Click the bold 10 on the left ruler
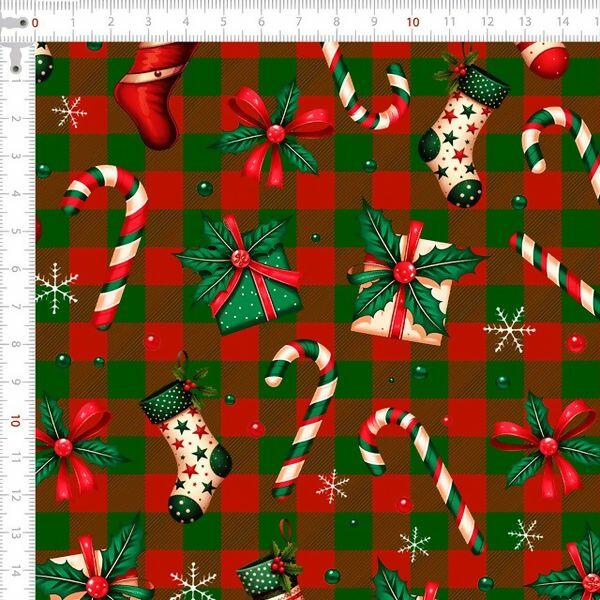Image resolution: width=600 pixels, height=600 pixels. coord(14,421)
